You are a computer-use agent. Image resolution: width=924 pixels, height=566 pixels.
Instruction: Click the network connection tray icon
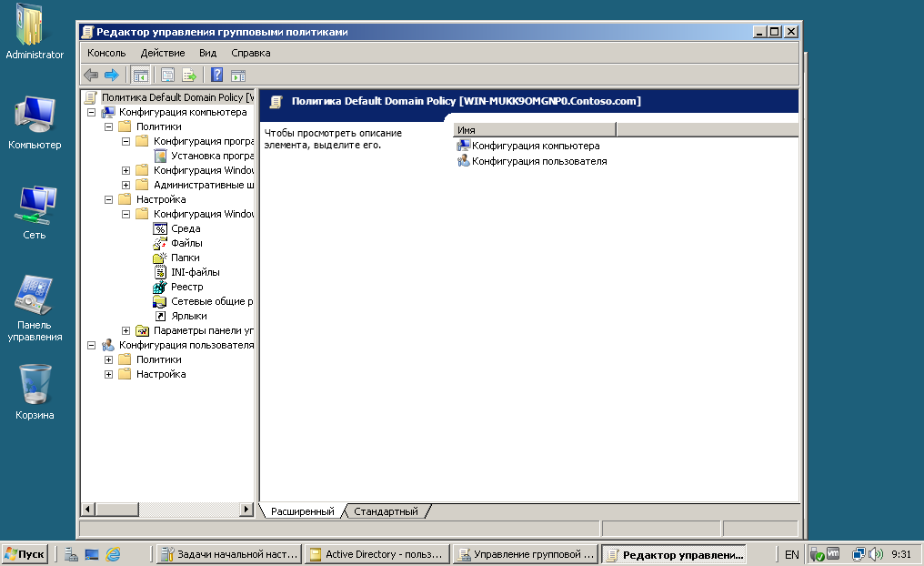859,554
